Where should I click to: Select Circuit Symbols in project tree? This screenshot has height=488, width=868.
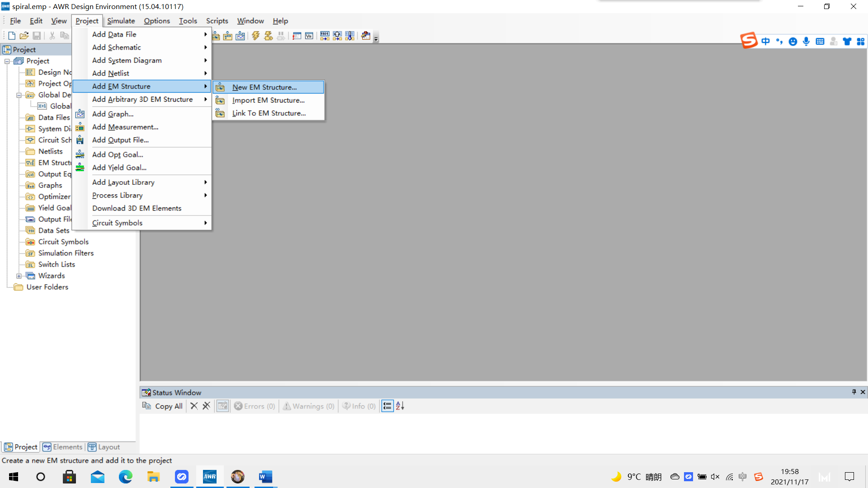[63, 242]
